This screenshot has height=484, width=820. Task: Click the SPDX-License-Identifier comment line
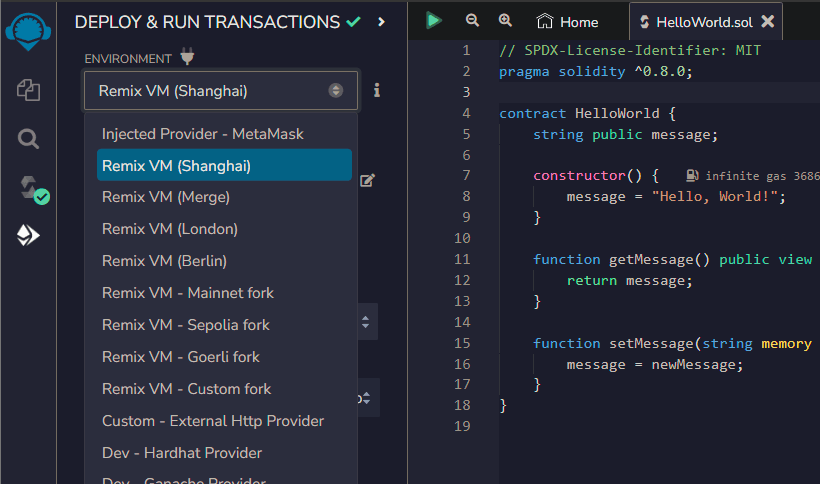(630, 50)
